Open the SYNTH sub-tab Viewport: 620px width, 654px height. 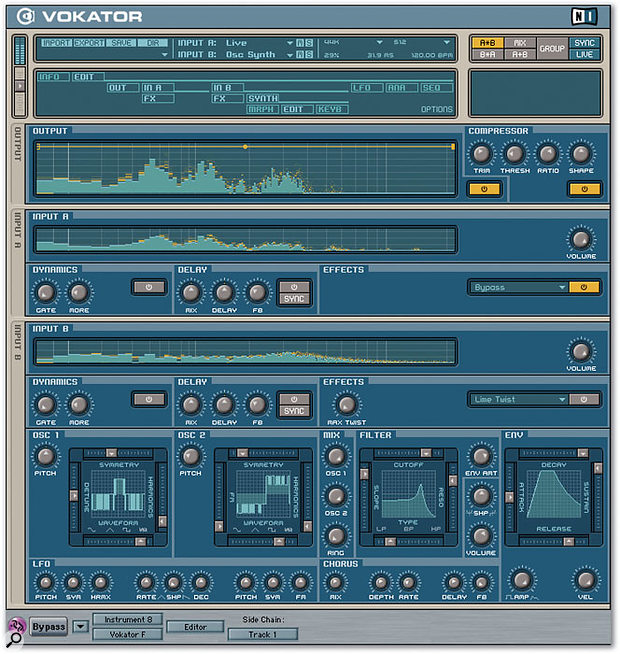click(262, 99)
